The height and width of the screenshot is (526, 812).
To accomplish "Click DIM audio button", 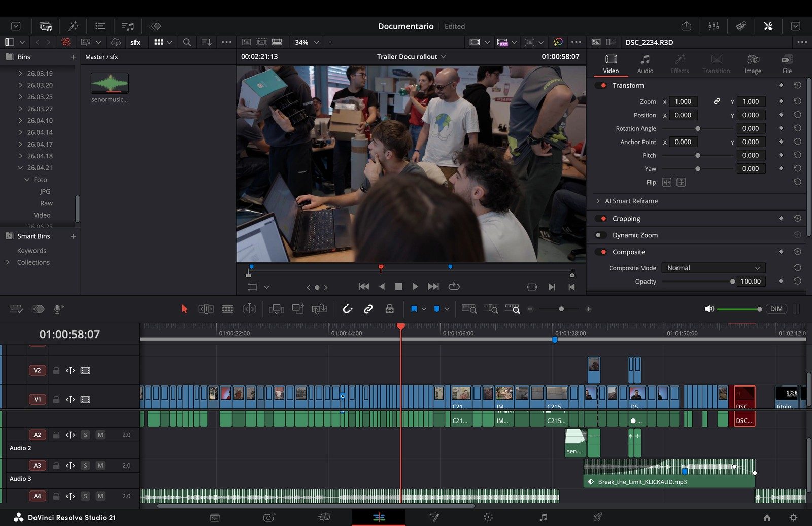I will [776, 309].
